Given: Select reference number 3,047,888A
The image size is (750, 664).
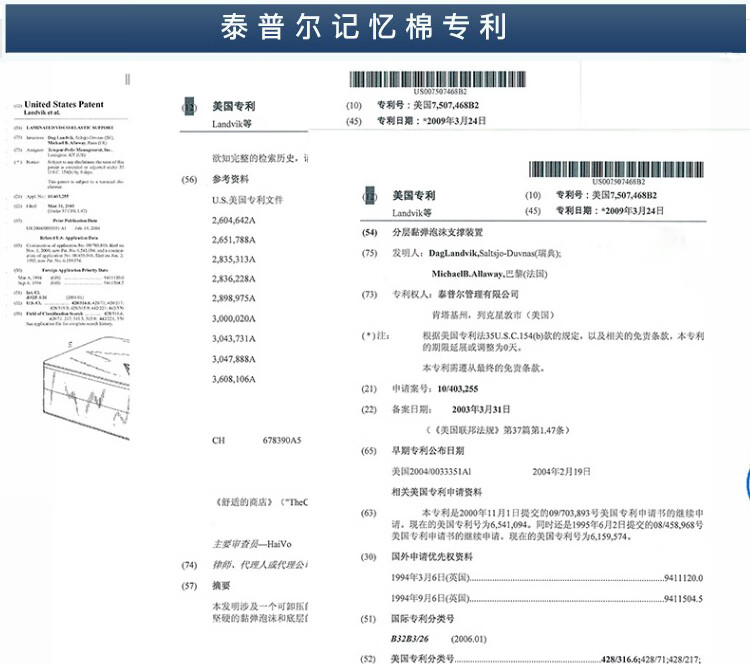Looking at the screenshot, I should tap(234, 359).
